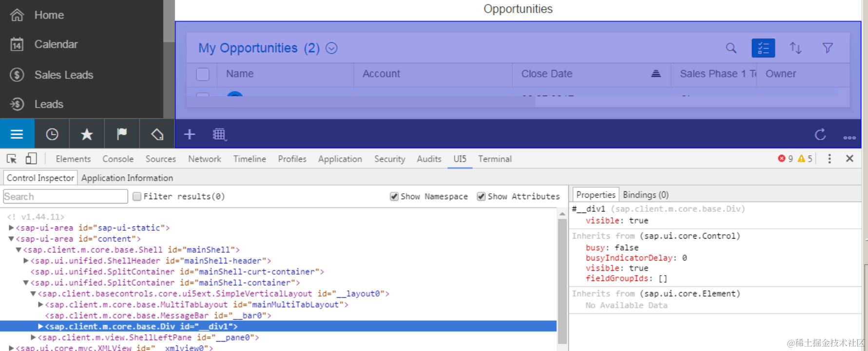The image size is (868, 351).
Task: Expand the selected __div1 node
Action: pos(40,327)
